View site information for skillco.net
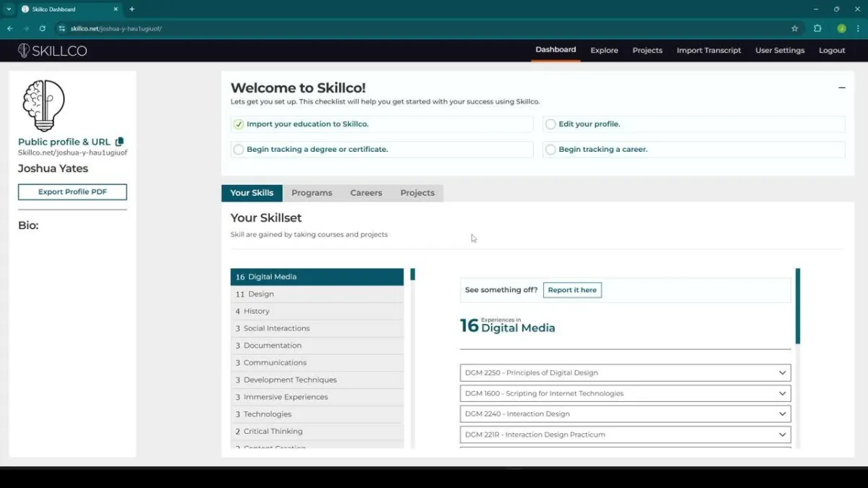868x488 pixels. pos(62,29)
